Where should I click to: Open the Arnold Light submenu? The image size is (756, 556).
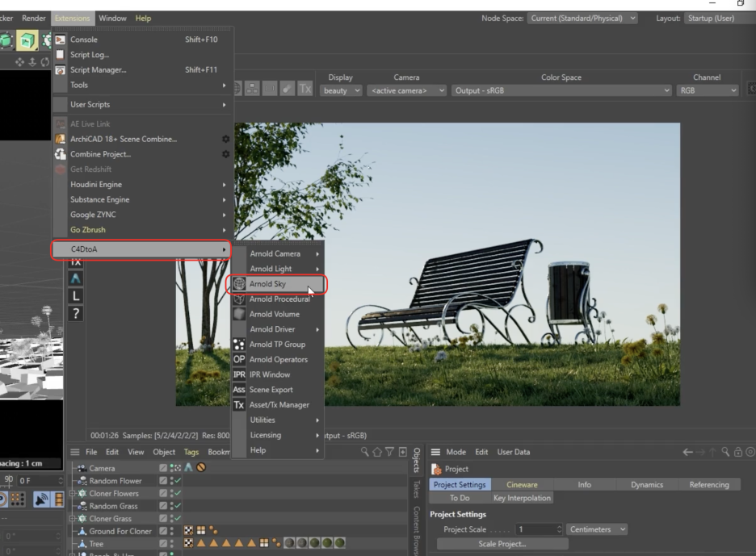click(x=277, y=269)
